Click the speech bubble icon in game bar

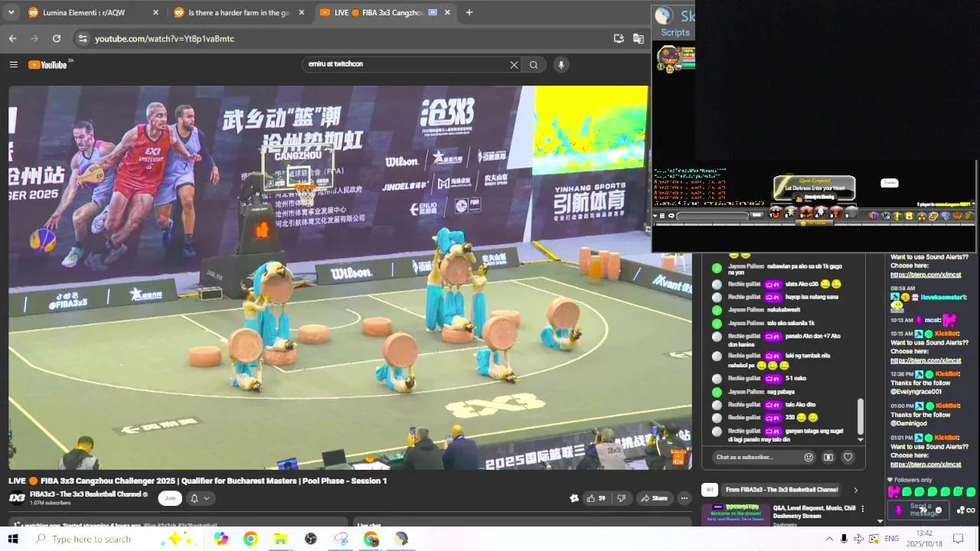click(671, 216)
